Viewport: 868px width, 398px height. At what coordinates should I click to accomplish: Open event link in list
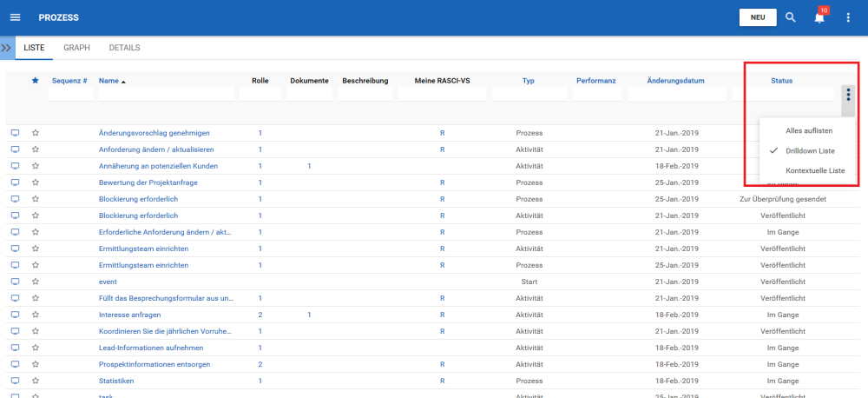(108, 282)
